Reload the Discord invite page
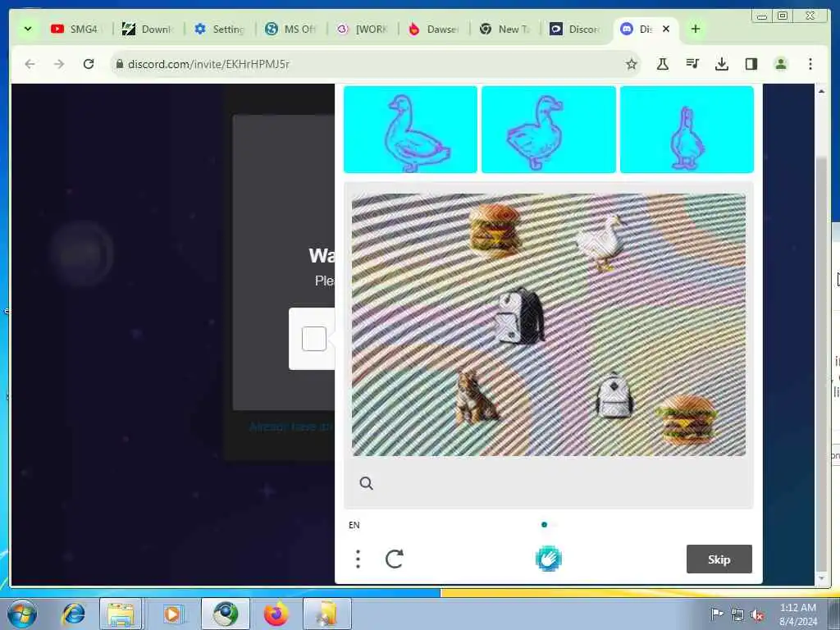The width and height of the screenshot is (840, 630). pos(89,64)
